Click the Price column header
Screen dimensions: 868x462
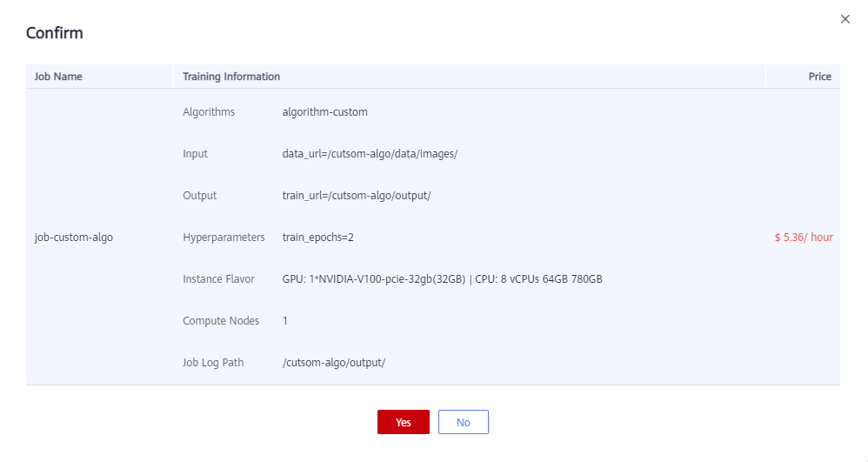point(819,77)
